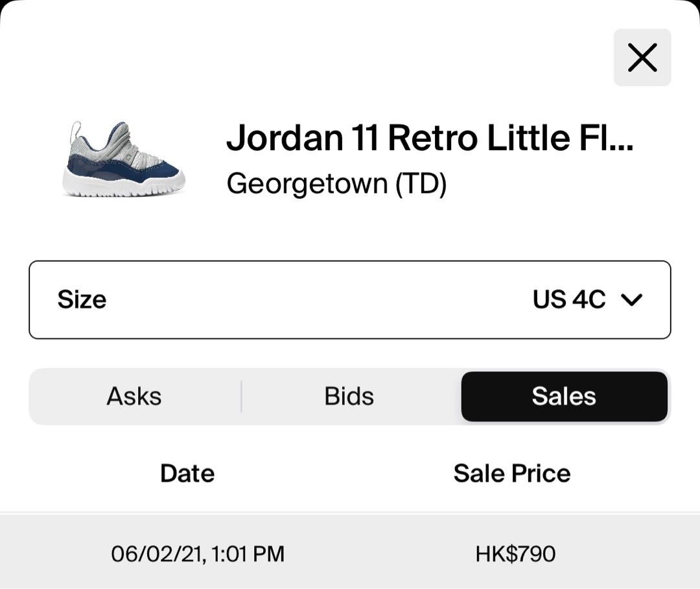Click the Georgetown (TD) subtitle text

click(336, 183)
